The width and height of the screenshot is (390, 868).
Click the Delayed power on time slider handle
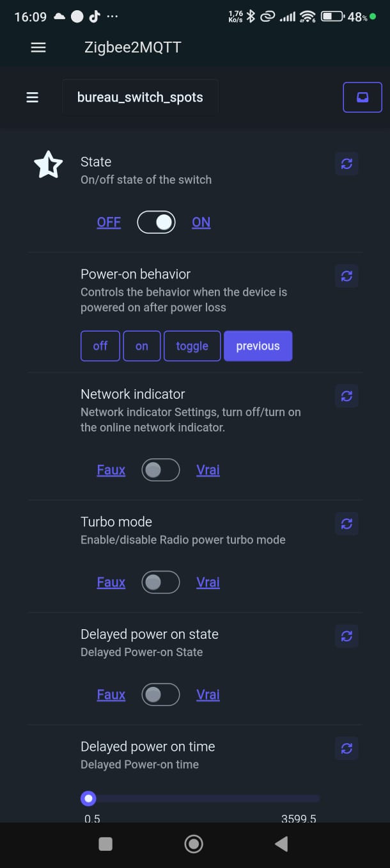coord(89,798)
